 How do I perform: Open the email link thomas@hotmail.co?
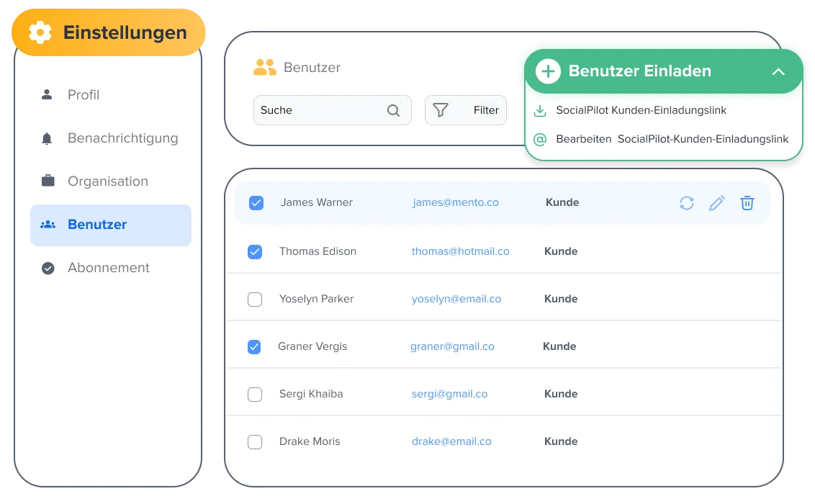[x=460, y=251]
